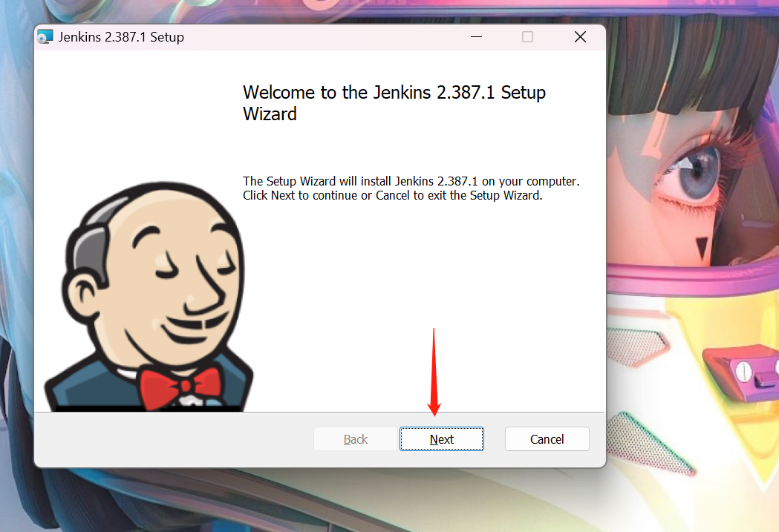This screenshot has width=779, height=532.
Task: Click the disabled Back button
Action: (356, 439)
